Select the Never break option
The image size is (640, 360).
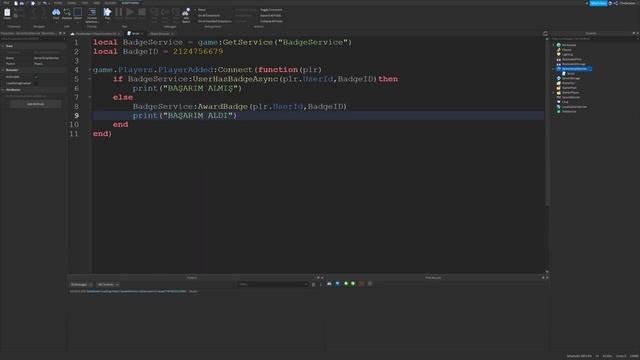(x=202, y=10)
